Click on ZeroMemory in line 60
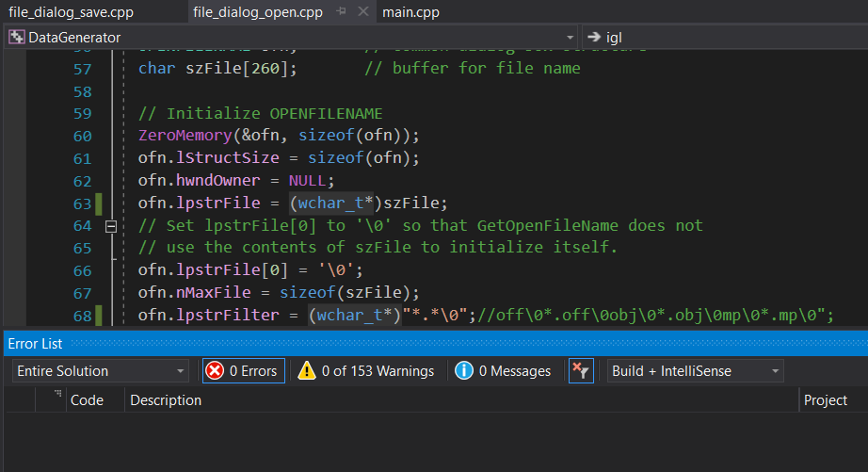 (x=185, y=135)
